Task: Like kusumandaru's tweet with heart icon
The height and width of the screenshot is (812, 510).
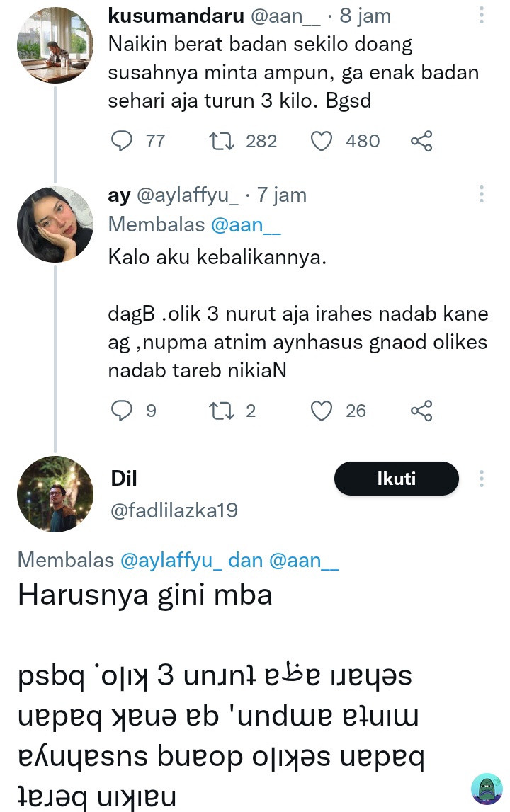Action: tap(322, 141)
